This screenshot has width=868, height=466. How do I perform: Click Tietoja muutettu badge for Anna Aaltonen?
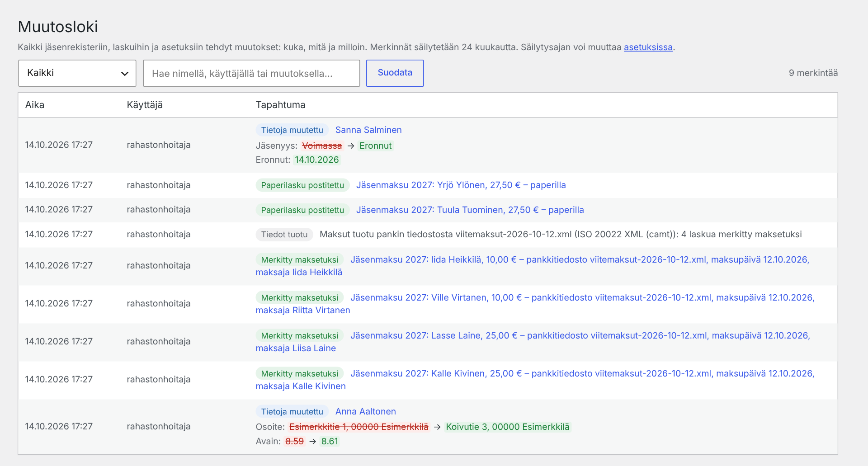click(x=292, y=412)
